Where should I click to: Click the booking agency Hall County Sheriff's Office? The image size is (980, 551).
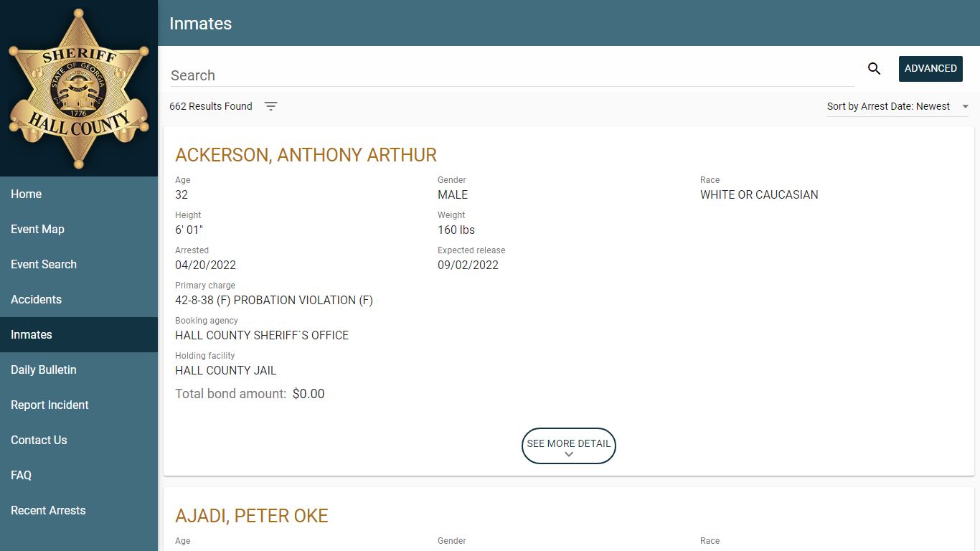pyautogui.click(x=262, y=335)
